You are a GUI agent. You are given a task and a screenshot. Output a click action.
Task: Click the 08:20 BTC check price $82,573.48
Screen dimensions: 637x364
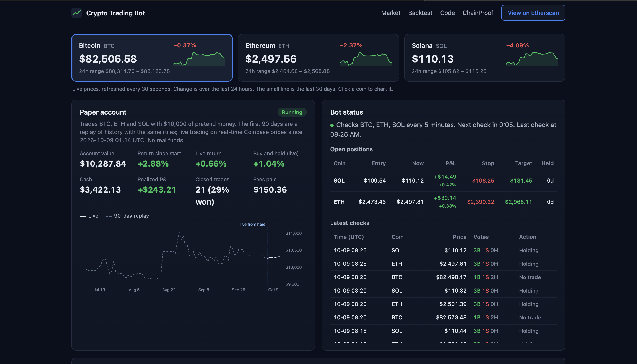tap(451, 317)
